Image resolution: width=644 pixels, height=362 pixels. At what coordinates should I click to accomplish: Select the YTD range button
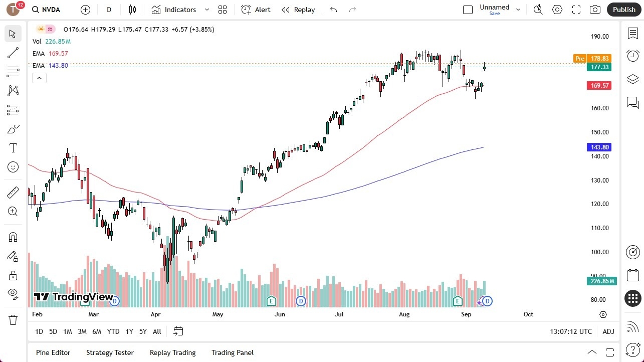coord(113,331)
